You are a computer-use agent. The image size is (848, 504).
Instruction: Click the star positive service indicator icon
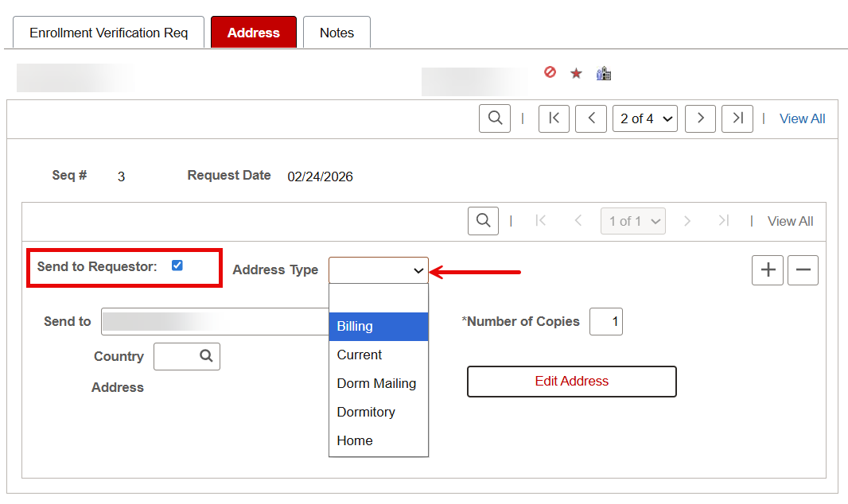(x=576, y=73)
